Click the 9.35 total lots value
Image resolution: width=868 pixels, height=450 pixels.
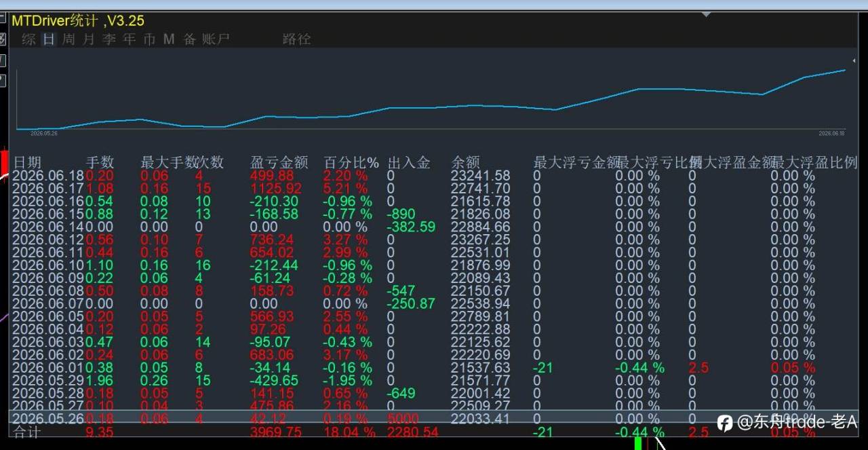point(100,432)
